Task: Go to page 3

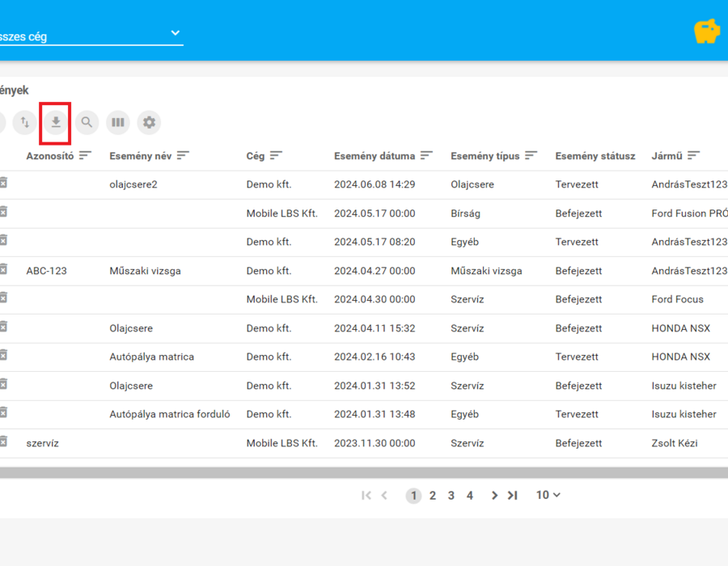Action: point(451,496)
